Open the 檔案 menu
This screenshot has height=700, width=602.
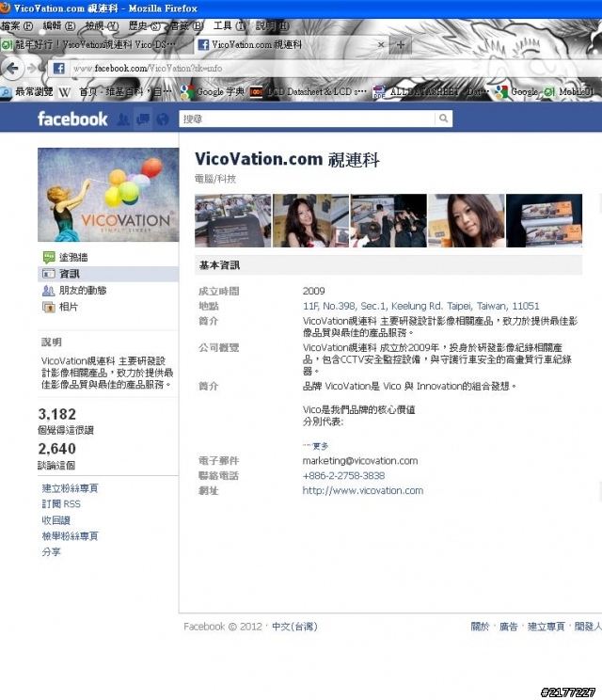[x=17, y=26]
